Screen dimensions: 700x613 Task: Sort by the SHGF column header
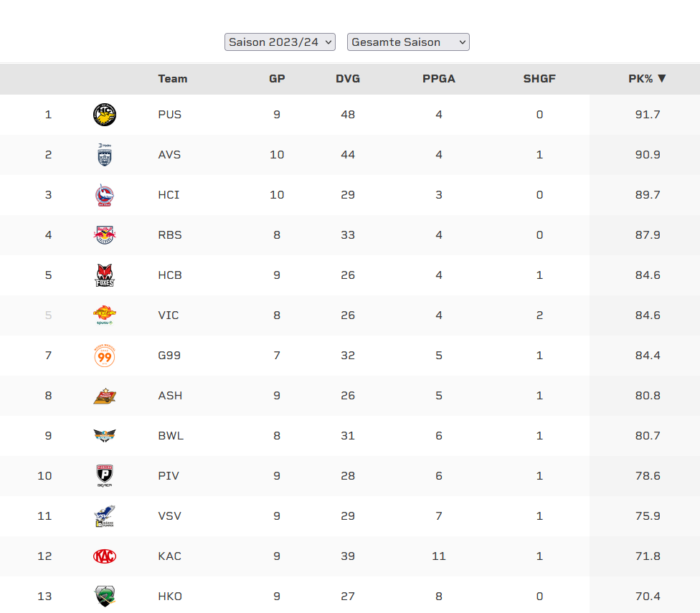click(x=539, y=79)
